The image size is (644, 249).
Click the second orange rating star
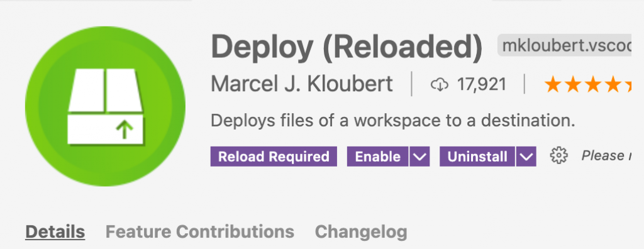[573, 85]
